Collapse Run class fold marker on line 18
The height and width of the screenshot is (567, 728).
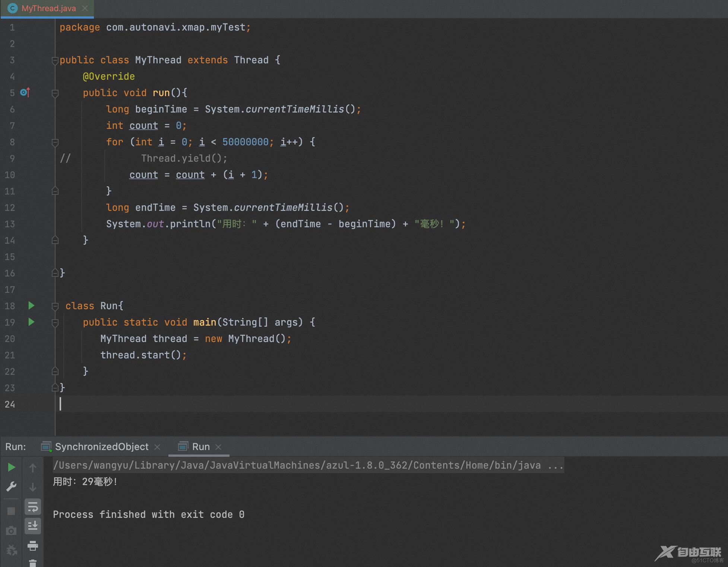pos(55,306)
